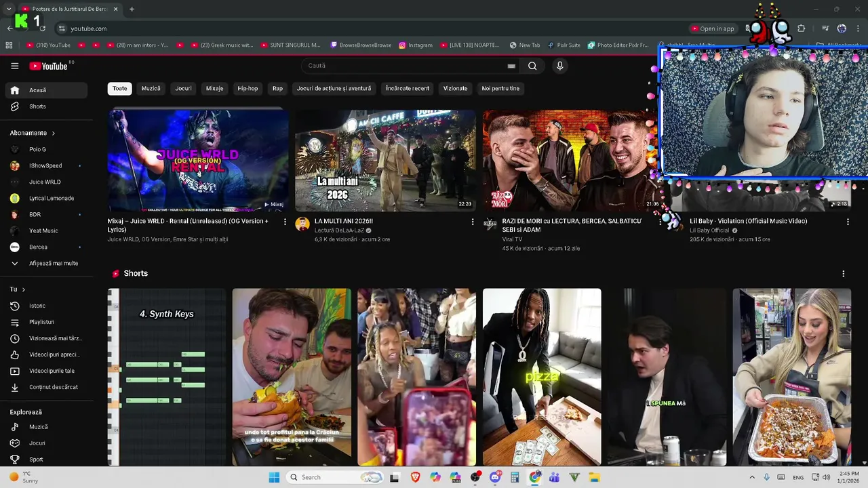Play the burger eating short

pyautogui.click(x=292, y=378)
